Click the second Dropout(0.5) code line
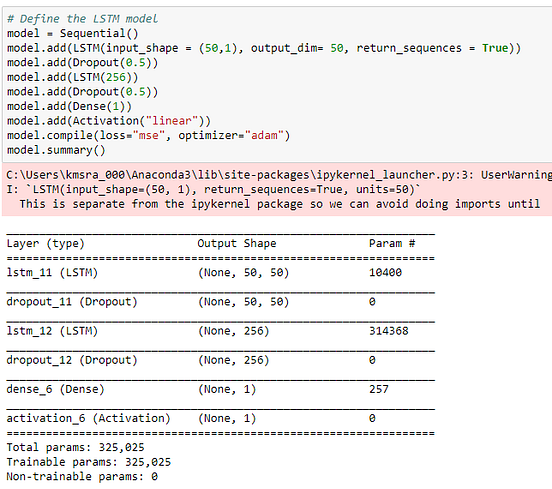 click(82, 92)
